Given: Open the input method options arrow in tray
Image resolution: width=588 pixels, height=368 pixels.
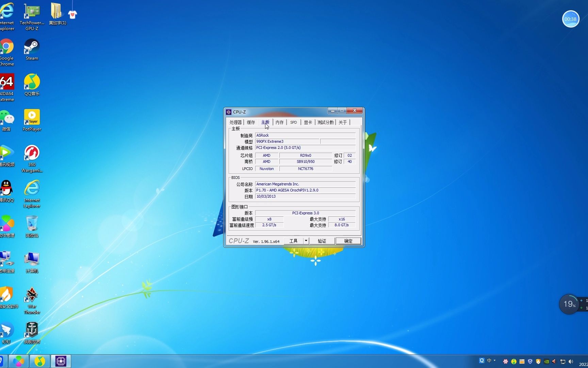Looking at the screenshot, I should click(x=495, y=361).
